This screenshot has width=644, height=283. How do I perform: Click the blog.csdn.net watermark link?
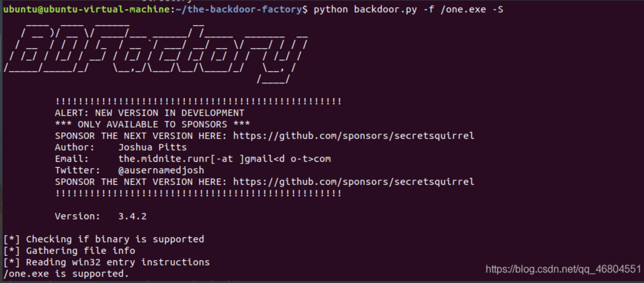coord(563,269)
